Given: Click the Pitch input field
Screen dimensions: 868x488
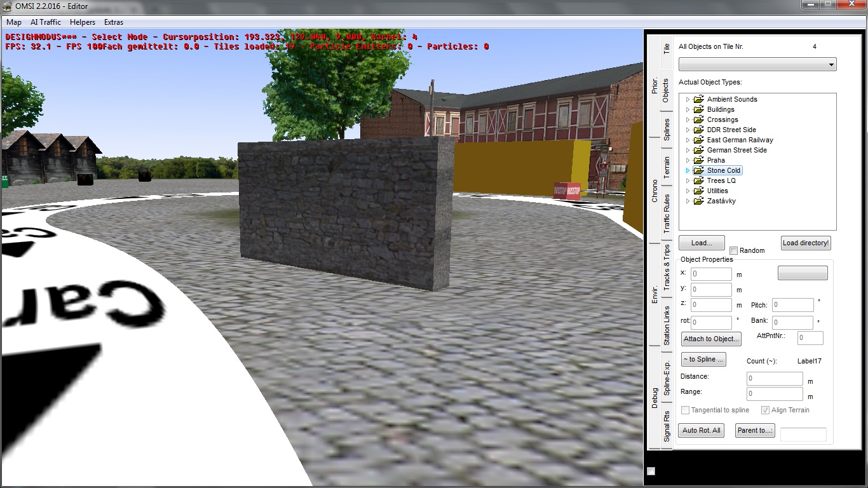Looking at the screenshot, I should pyautogui.click(x=792, y=305).
